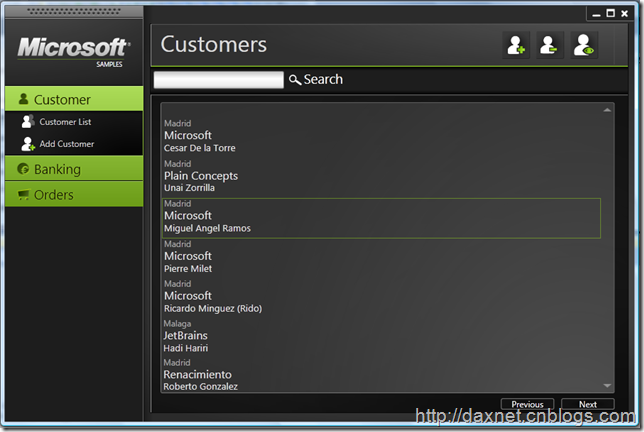Click the Customer List people icon
The height and width of the screenshot is (432, 644).
click(28, 122)
